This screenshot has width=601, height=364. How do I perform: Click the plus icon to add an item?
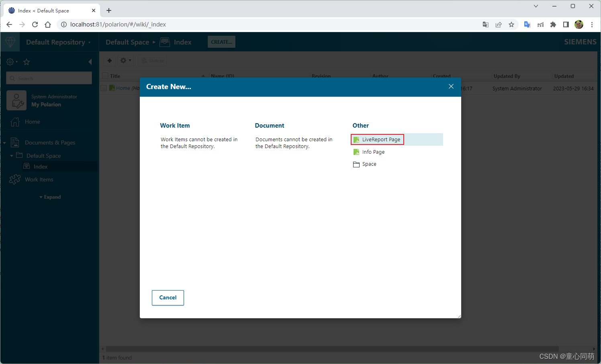[x=110, y=60]
